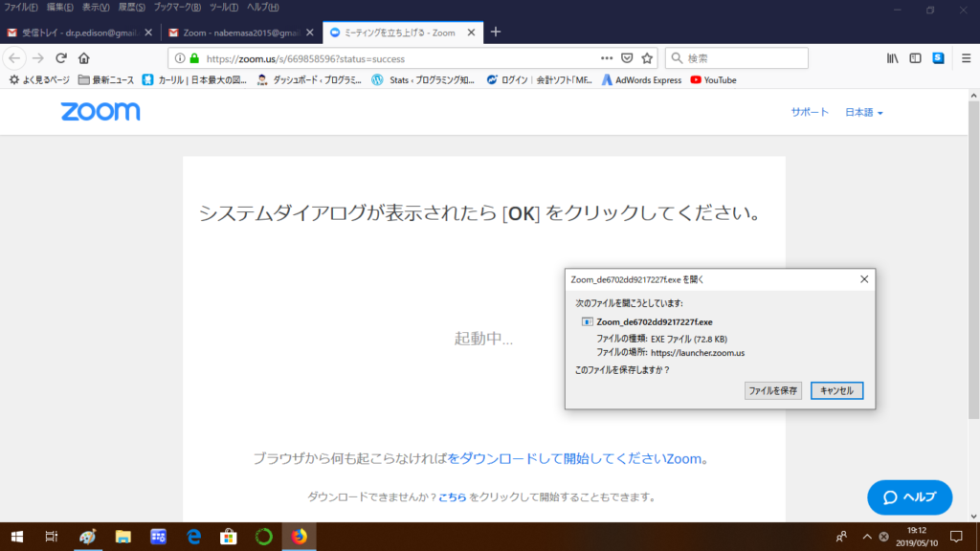Click the 検索 search box

pyautogui.click(x=737, y=58)
